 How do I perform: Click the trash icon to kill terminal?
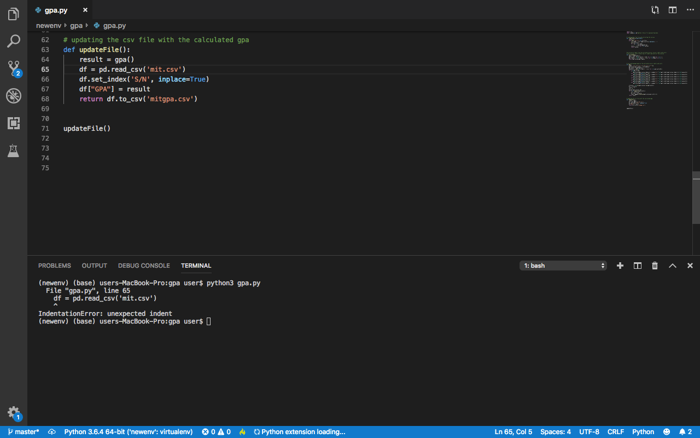click(654, 266)
